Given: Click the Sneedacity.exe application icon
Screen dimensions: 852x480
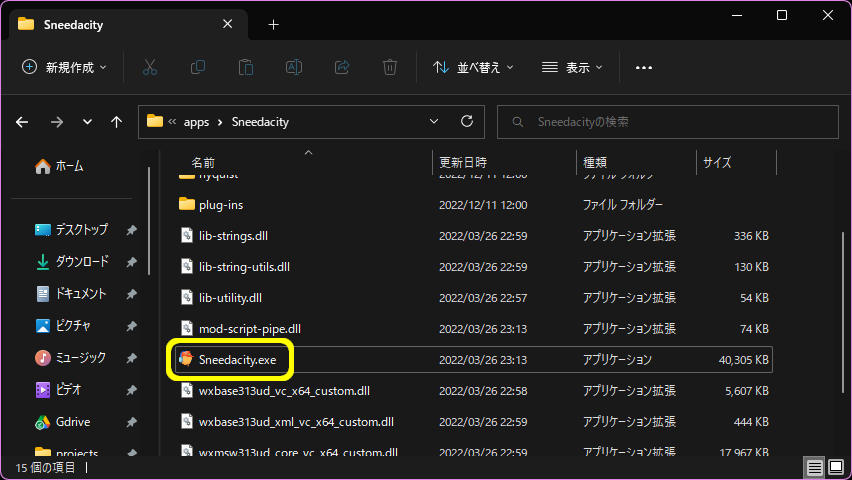Looking at the screenshot, I should click(186, 359).
